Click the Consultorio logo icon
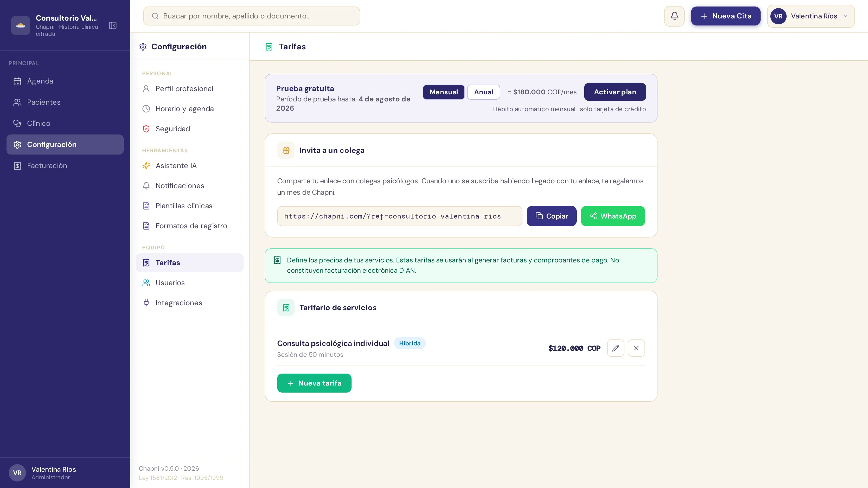 tap(21, 25)
